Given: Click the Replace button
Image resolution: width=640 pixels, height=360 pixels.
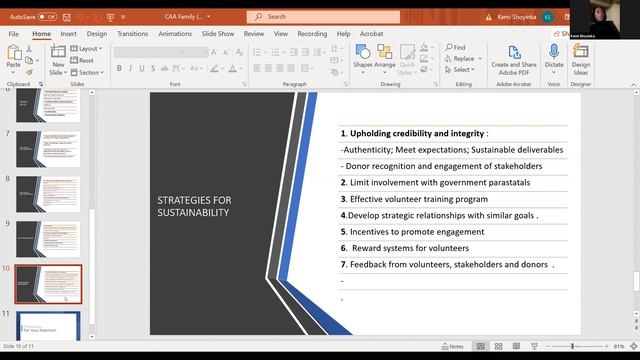Looking at the screenshot, I should [463, 59].
